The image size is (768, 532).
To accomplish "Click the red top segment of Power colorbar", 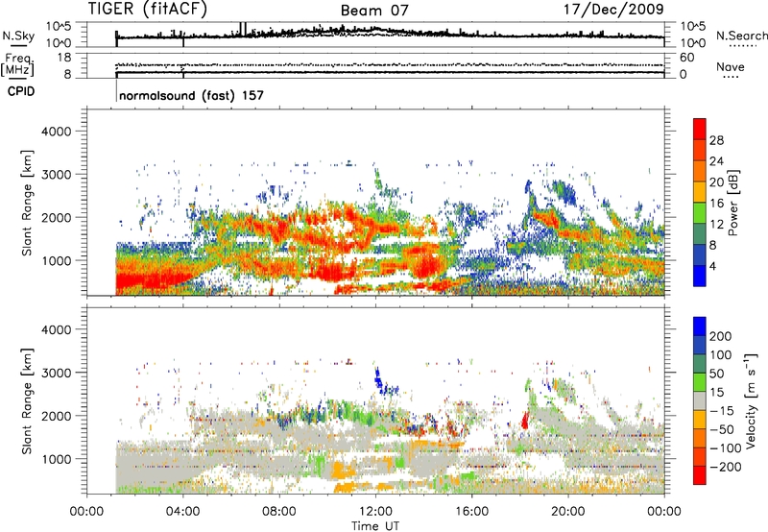I will 700,130.
